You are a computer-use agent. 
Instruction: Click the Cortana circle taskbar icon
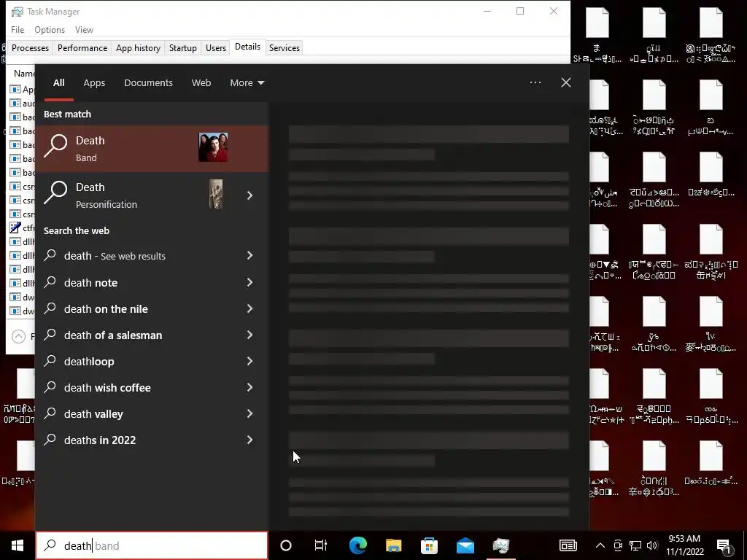(x=286, y=545)
